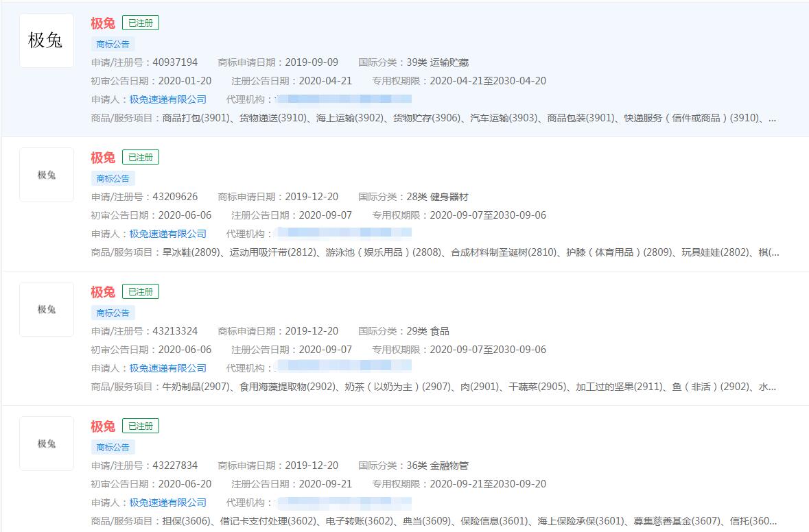View 商标公告 for the 29类 食品 trademark
This screenshot has height=532, width=809.
pyautogui.click(x=113, y=313)
